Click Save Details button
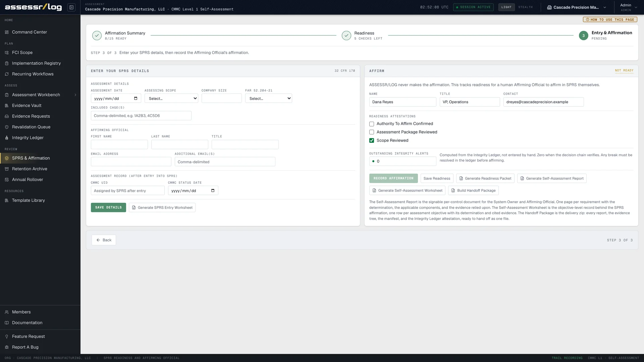Viewport: 644px width, 362px height. (x=108, y=207)
